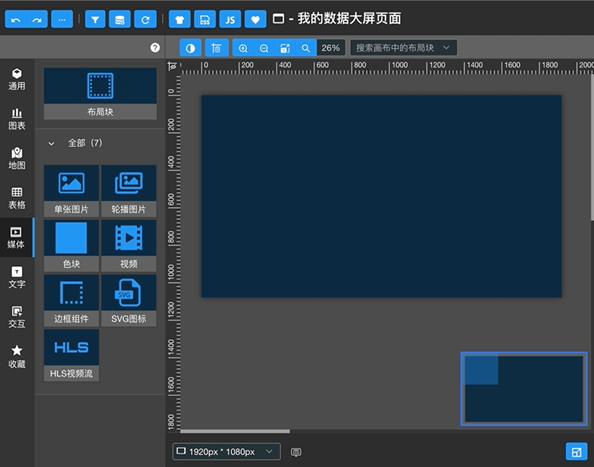Open the theme shirt icon

point(179,19)
